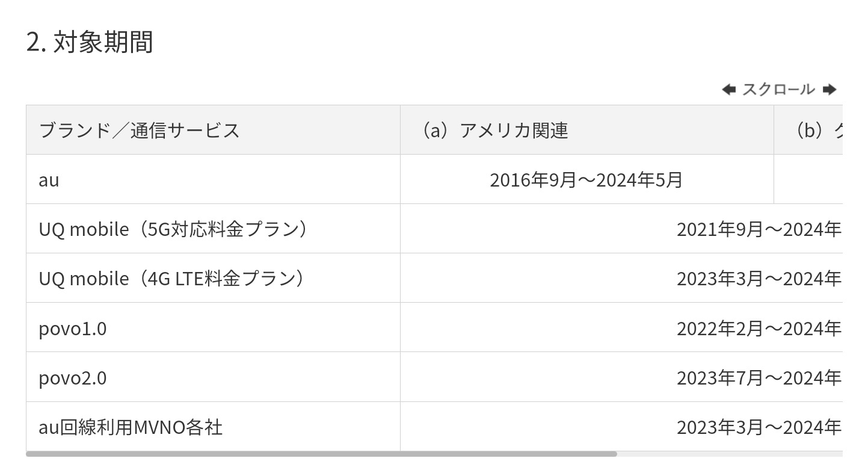Click the left scroll arrow icon
The height and width of the screenshot is (473, 868).
(728, 90)
